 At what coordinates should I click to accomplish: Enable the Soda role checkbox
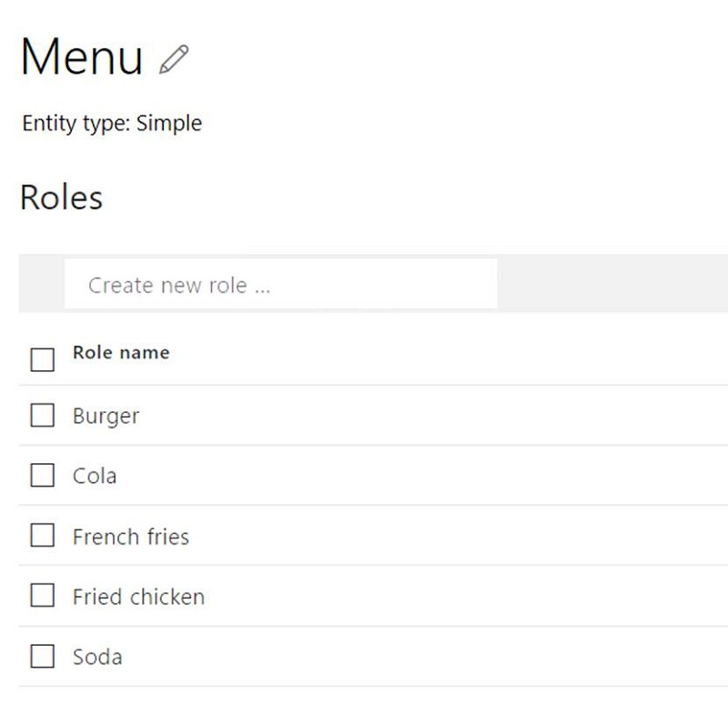(x=42, y=656)
